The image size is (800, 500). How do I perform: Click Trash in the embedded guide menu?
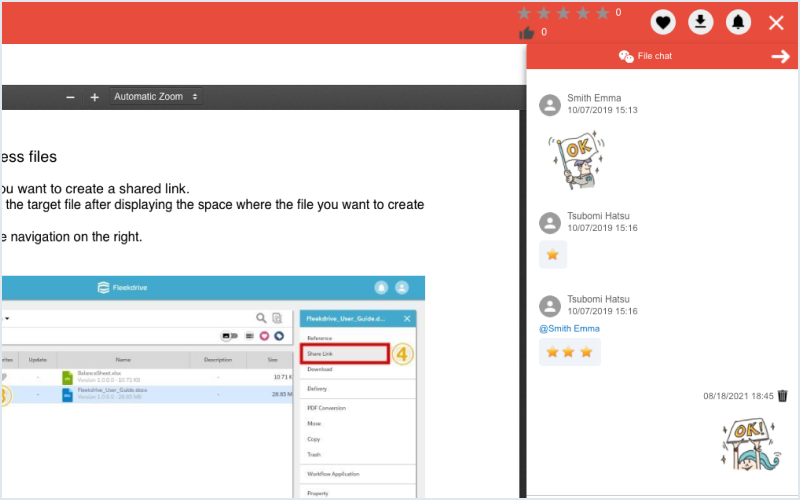coord(314,455)
